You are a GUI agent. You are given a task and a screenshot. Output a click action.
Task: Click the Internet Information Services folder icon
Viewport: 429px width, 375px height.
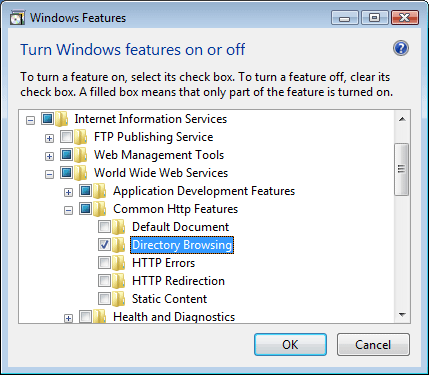click(x=61, y=119)
